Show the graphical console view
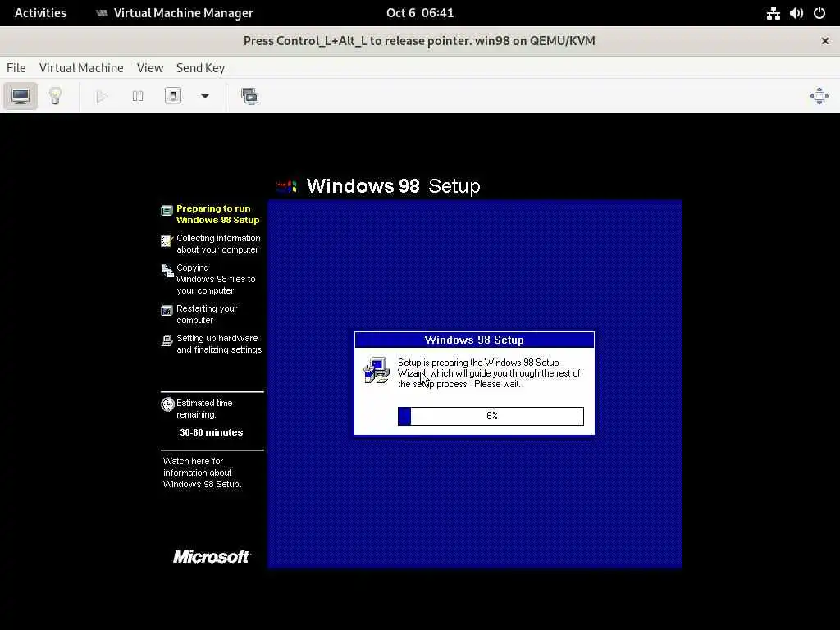840x630 pixels. 21,97
